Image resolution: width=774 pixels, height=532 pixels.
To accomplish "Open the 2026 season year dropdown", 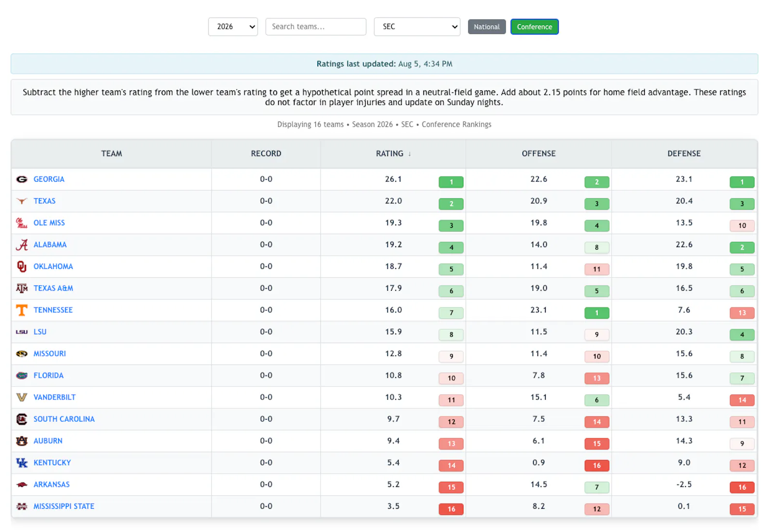I will pos(233,27).
